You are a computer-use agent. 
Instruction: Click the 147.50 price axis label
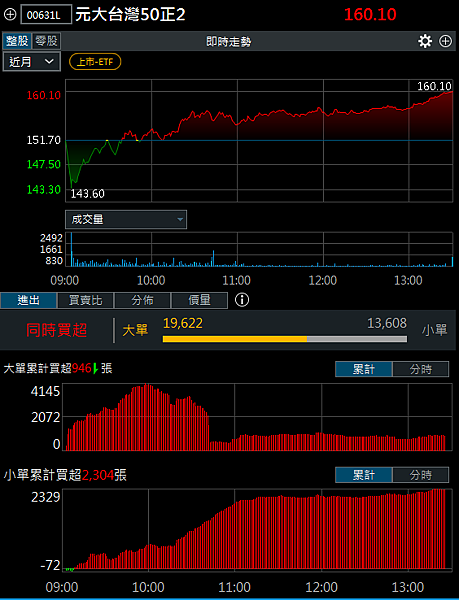[x=43, y=164]
